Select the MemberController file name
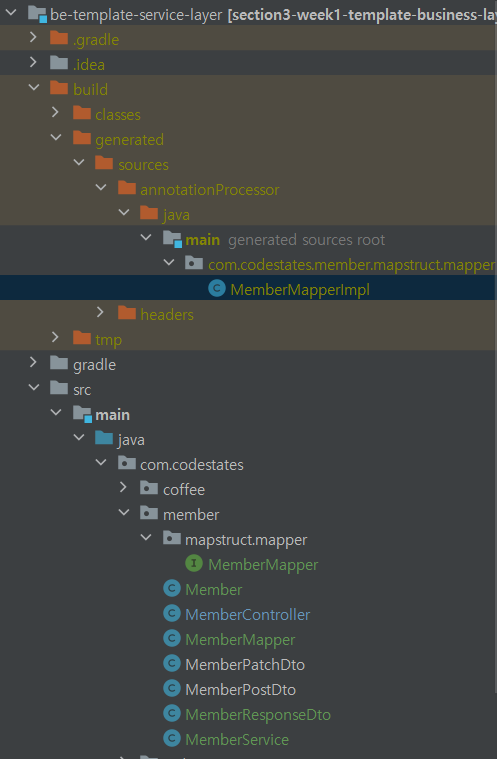The height and width of the screenshot is (759, 497). click(x=248, y=614)
